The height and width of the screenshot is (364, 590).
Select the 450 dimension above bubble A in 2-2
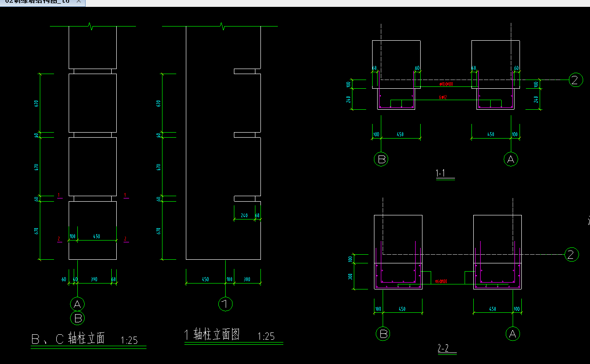493,309
